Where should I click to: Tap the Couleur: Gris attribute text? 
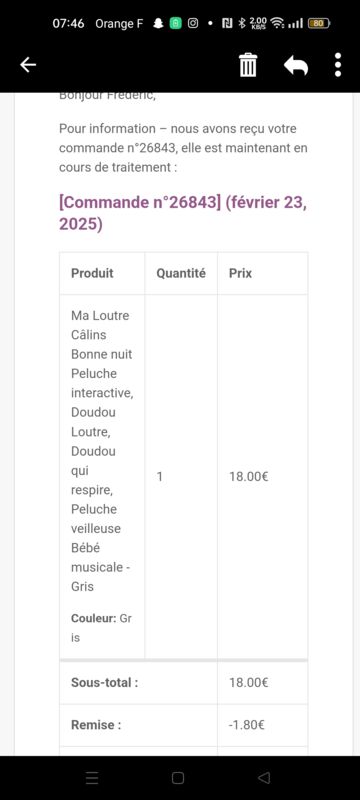(101, 628)
